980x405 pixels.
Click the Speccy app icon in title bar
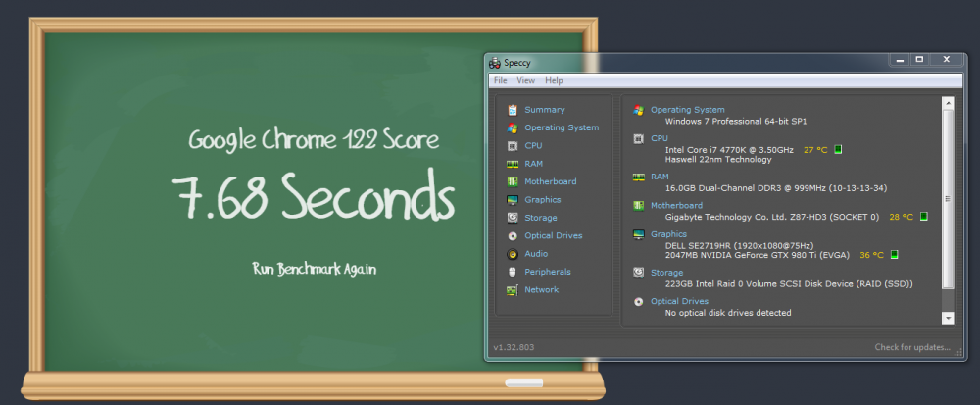coord(494,63)
